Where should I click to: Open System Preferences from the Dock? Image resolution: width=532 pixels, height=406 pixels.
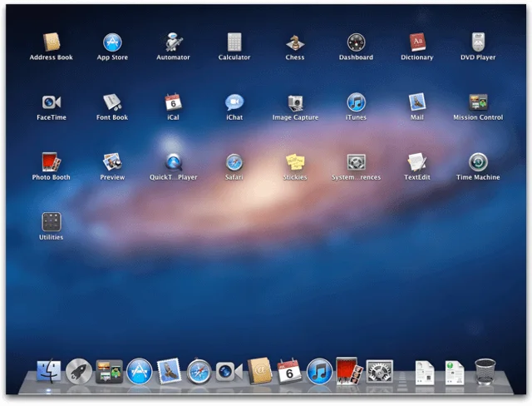(380, 371)
